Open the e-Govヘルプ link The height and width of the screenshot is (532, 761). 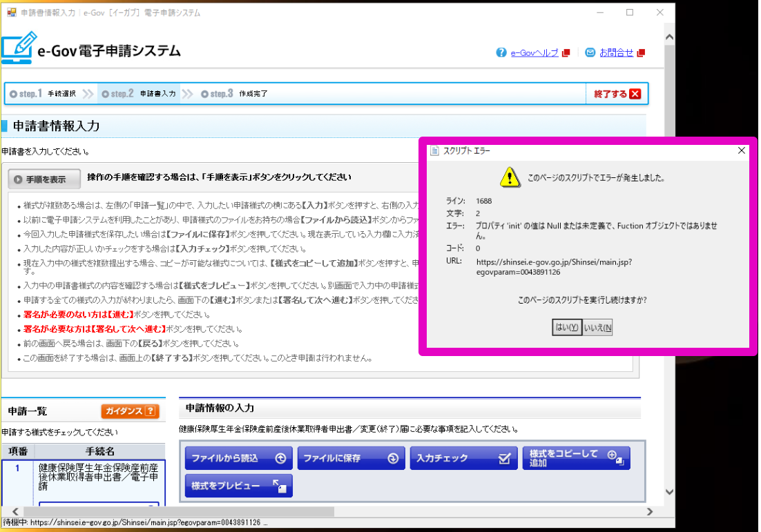coord(534,53)
